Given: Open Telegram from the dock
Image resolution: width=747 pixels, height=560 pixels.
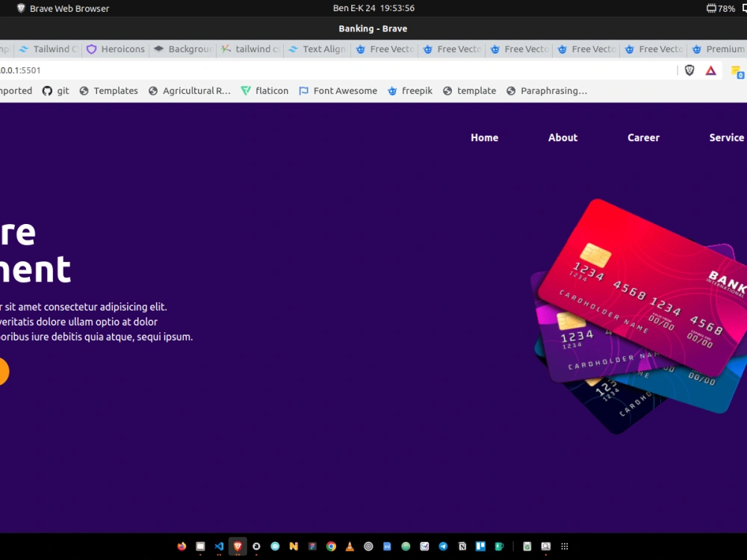Looking at the screenshot, I should [x=443, y=547].
